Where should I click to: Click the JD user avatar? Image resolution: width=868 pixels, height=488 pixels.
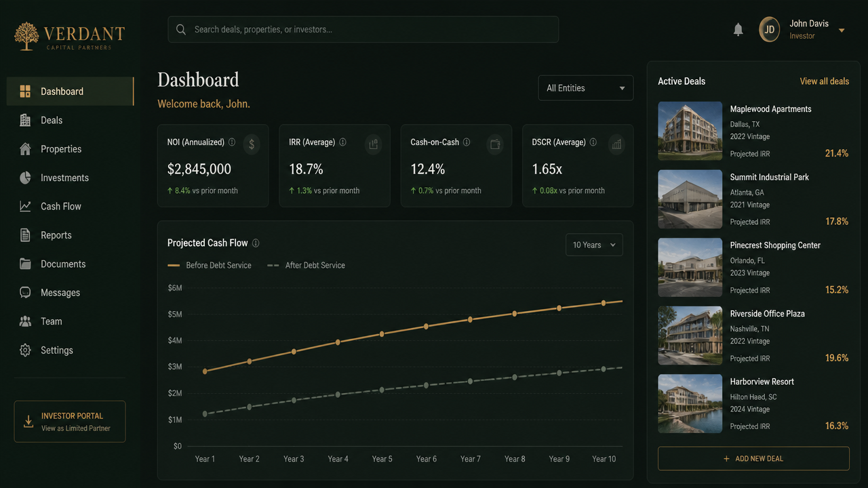(770, 30)
